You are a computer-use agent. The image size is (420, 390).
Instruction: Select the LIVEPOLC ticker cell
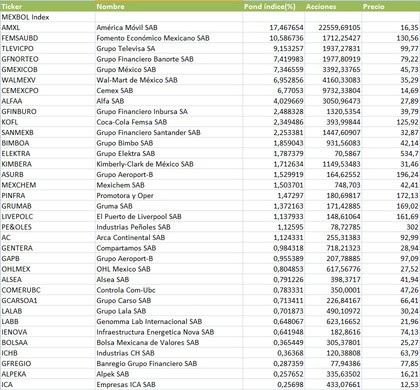[x=48, y=216]
